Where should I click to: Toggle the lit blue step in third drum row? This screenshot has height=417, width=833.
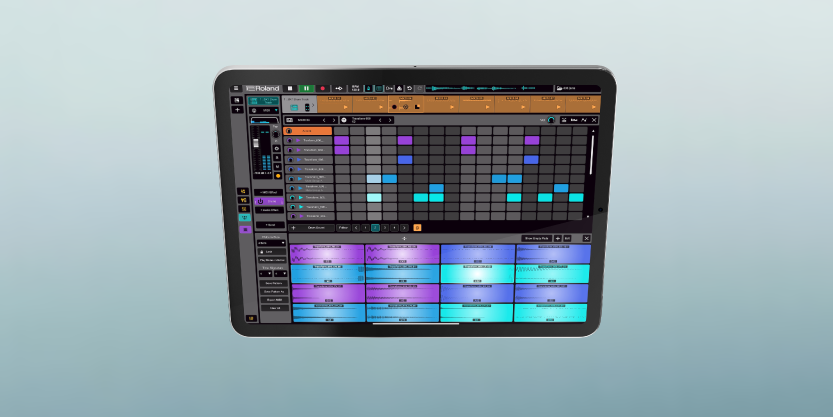tap(405, 160)
